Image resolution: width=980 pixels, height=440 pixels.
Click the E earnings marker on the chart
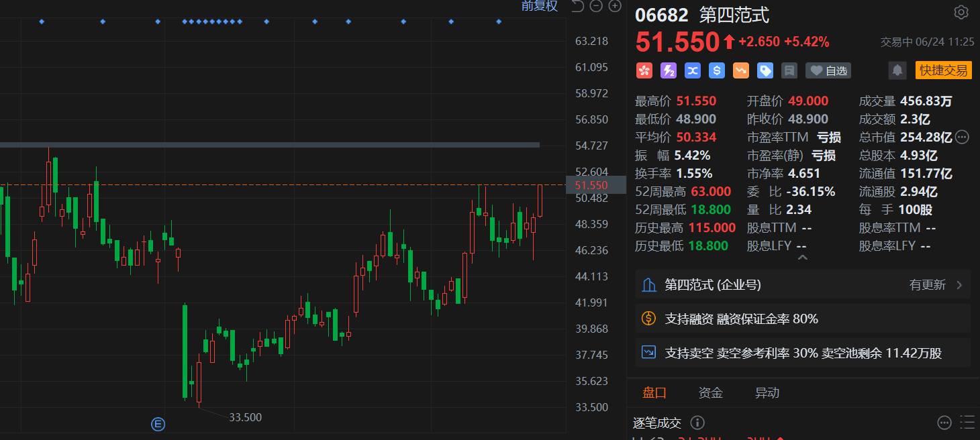point(158,424)
